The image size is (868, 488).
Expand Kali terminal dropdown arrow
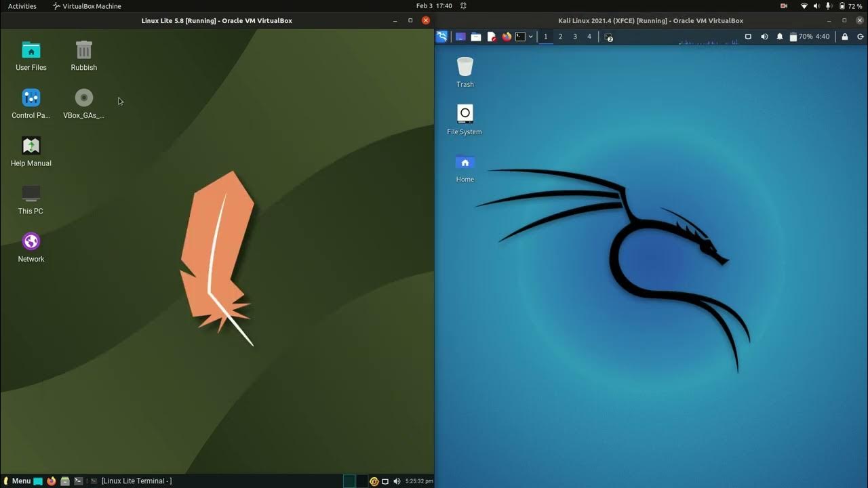click(x=530, y=37)
